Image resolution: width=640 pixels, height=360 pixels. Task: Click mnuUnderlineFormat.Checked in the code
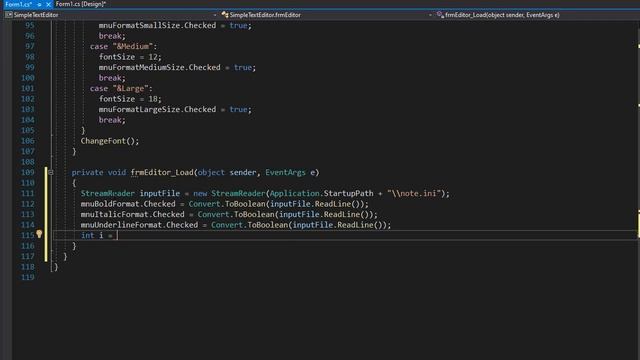(x=139, y=225)
